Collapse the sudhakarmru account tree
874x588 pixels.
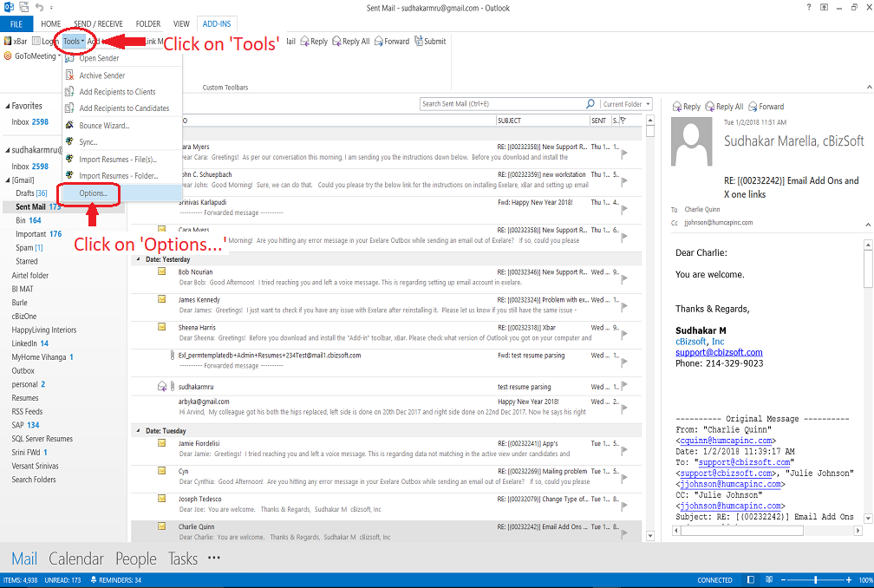(7, 151)
